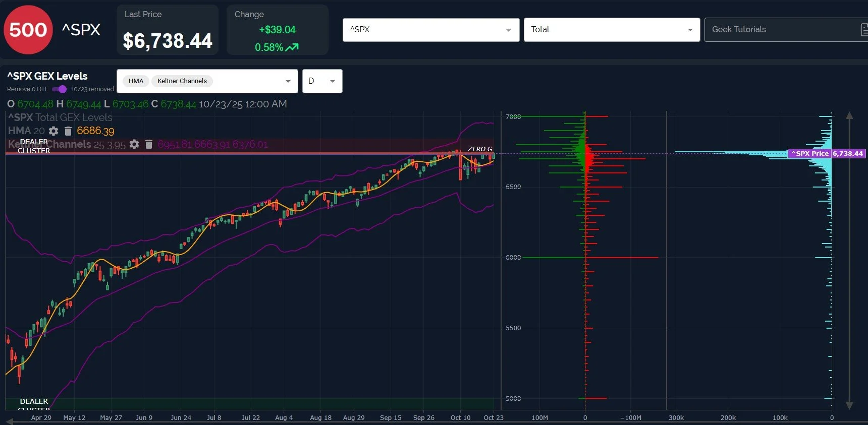Click the 10/23 removed text
The image size is (868, 425).
coord(92,89)
